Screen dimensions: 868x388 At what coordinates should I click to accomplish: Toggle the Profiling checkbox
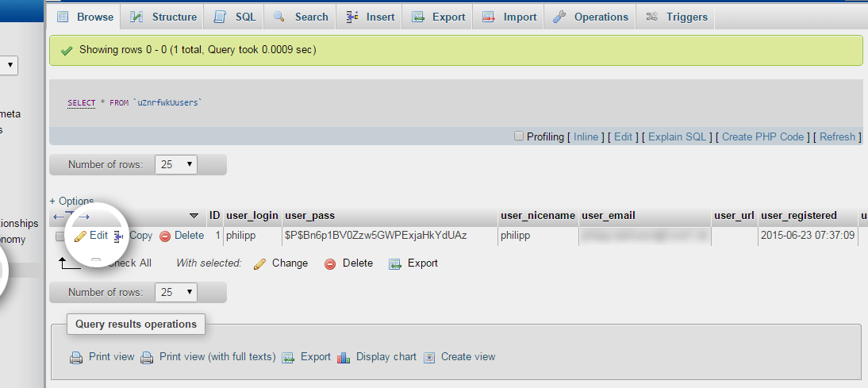pyautogui.click(x=519, y=136)
